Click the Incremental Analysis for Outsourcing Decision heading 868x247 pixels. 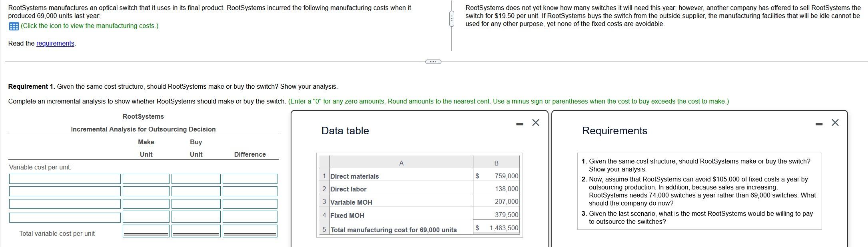pos(143,129)
